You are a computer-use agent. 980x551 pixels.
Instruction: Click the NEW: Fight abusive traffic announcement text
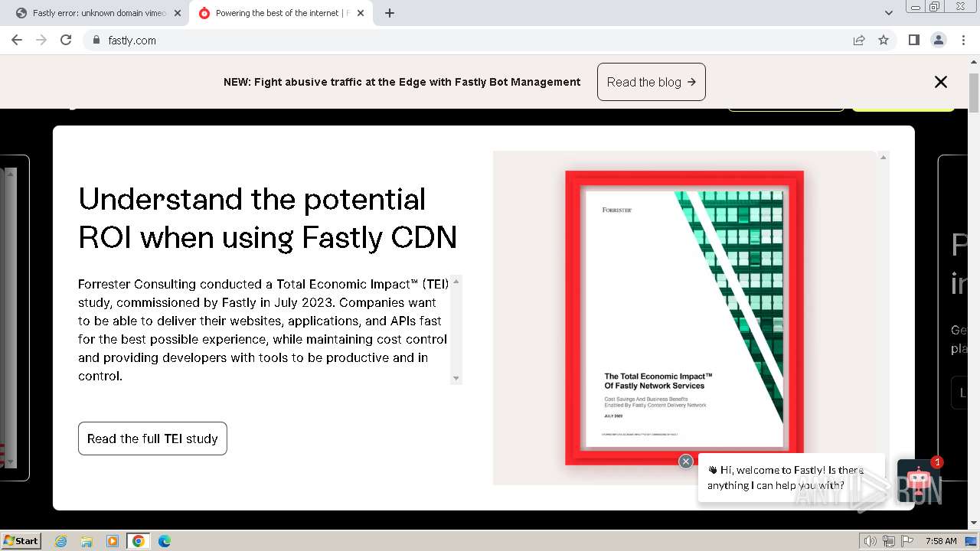coord(402,82)
